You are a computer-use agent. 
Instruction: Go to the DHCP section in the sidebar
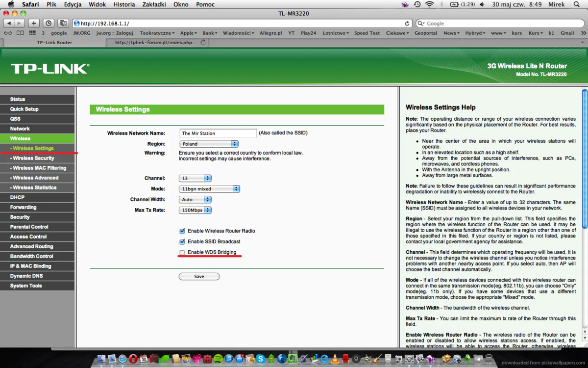tap(37, 197)
